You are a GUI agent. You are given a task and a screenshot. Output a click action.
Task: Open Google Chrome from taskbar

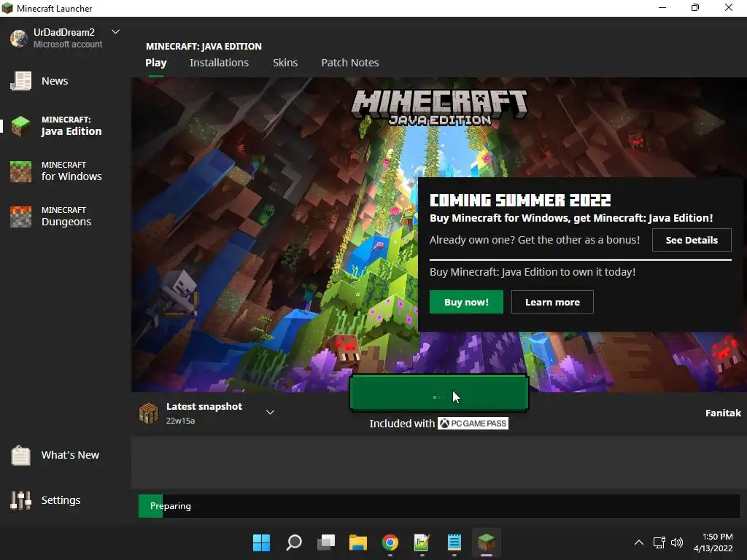tap(390, 542)
